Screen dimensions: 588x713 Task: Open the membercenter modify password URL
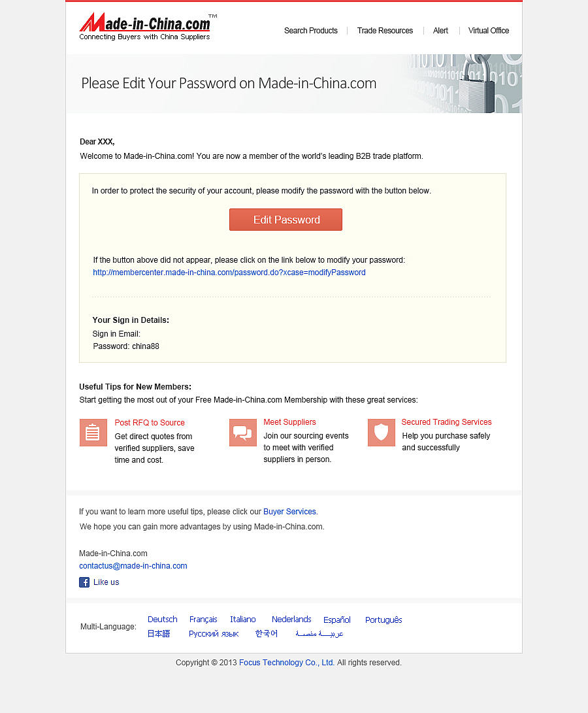[229, 273]
